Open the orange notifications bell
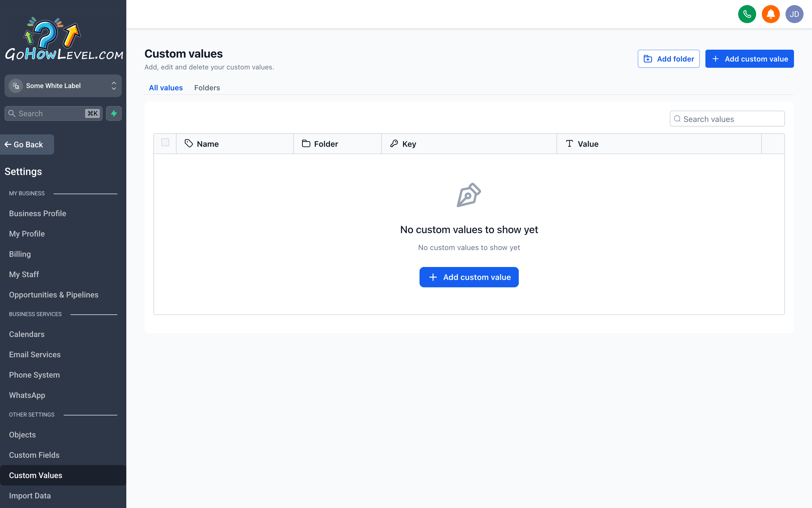812x508 pixels. 770,14
